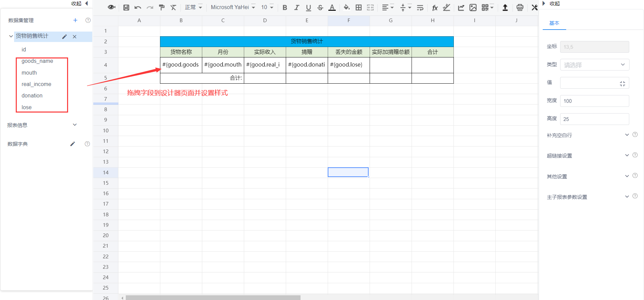Open the cell fill color picker

[346, 7]
